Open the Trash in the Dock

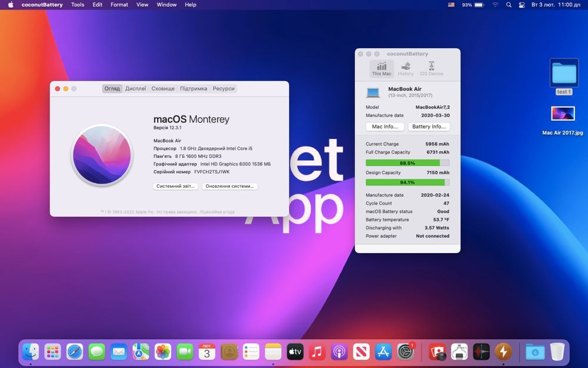coord(557,352)
